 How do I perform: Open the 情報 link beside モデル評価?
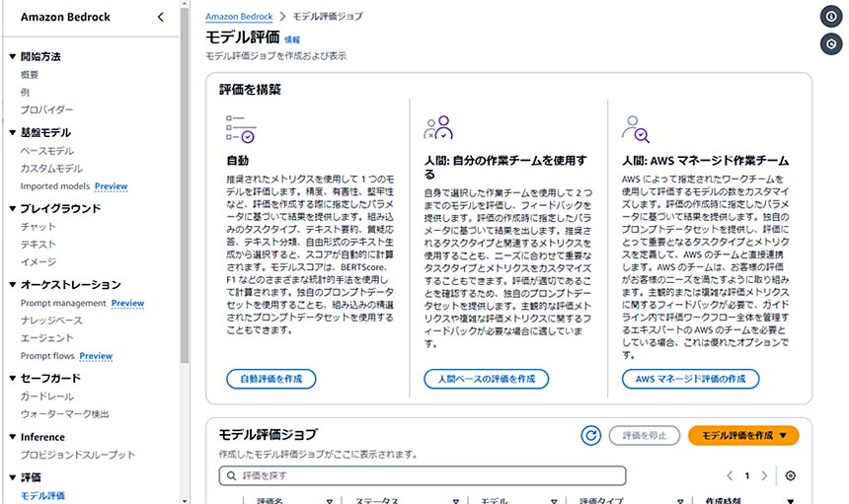(x=292, y=39)
